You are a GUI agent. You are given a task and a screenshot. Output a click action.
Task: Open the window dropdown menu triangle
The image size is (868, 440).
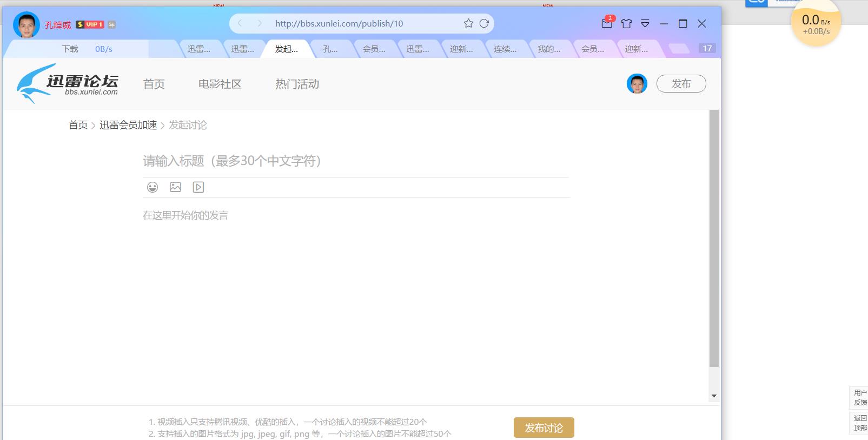point(645,23)
